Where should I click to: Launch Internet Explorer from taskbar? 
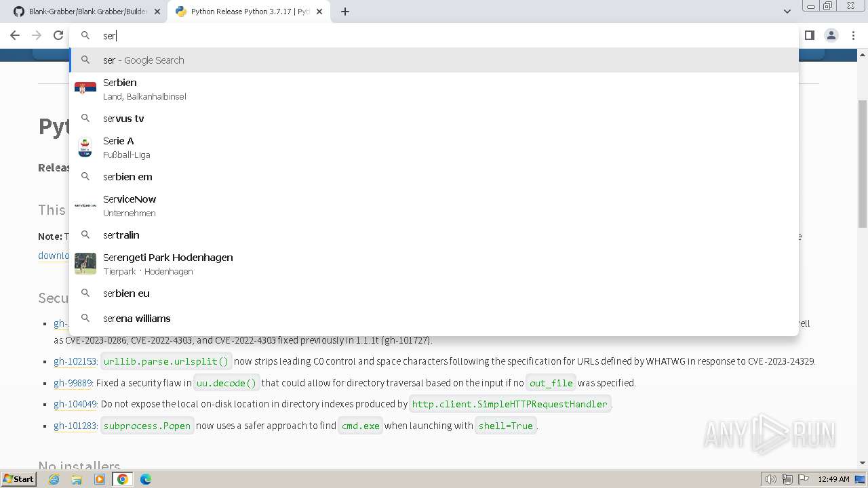(54, 479)
